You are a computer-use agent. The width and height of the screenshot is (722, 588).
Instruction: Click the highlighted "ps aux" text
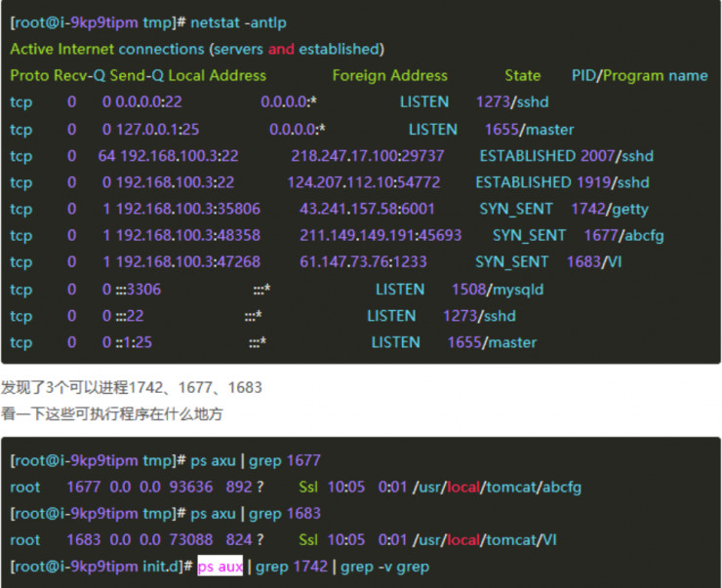click(x=220, y=567)
